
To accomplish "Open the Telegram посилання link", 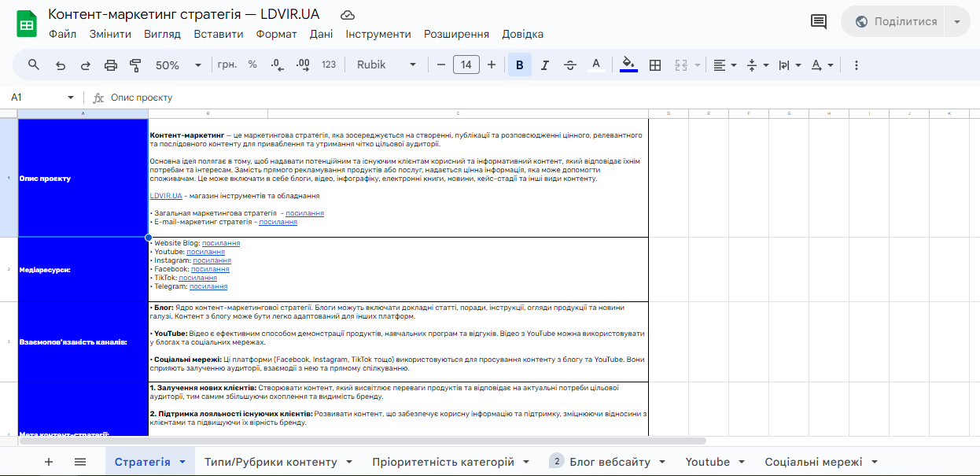I will (x=208, y=286).
